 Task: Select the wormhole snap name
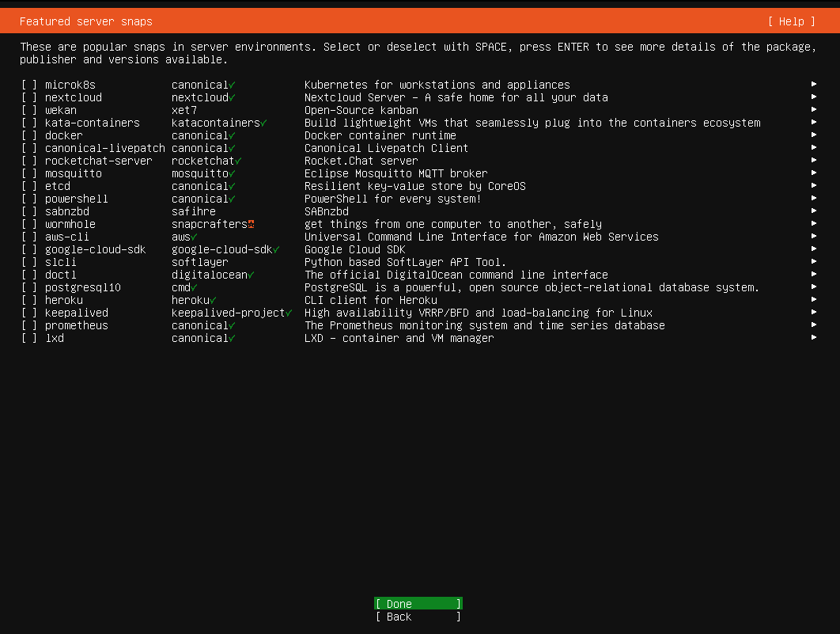click(70, 224)
